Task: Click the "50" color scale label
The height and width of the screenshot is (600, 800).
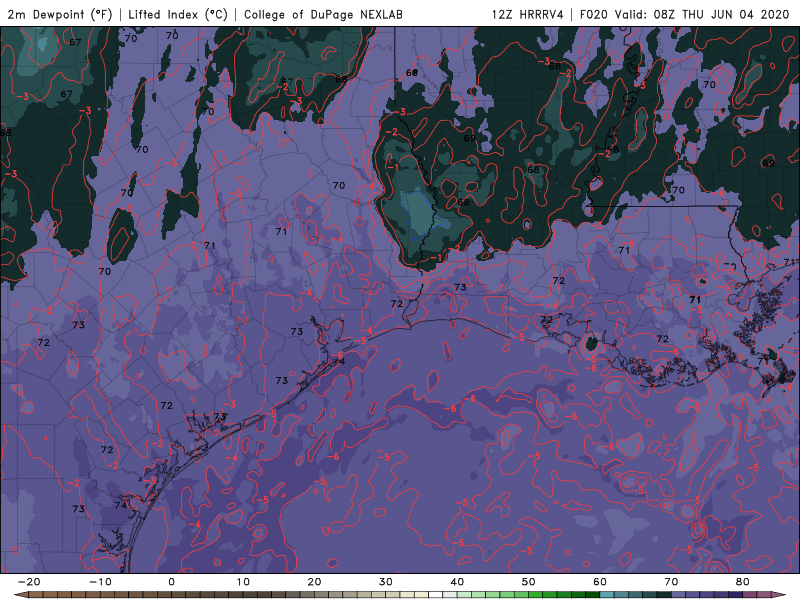Action: [529, 582]
